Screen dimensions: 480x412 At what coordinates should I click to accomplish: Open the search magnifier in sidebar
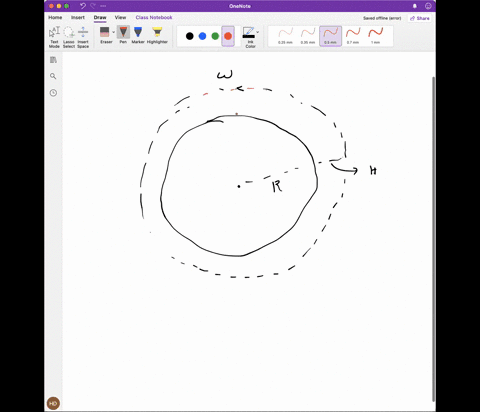[x=53, y=76]
